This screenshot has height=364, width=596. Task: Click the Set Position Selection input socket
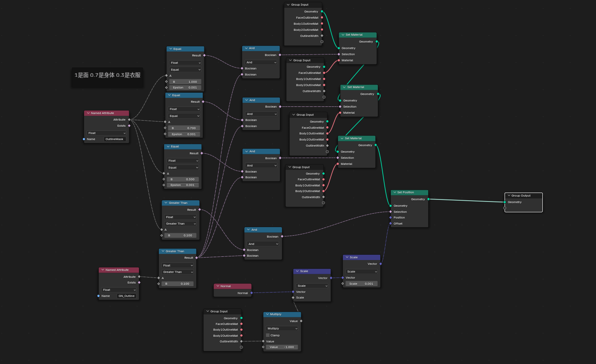[390, 212]
